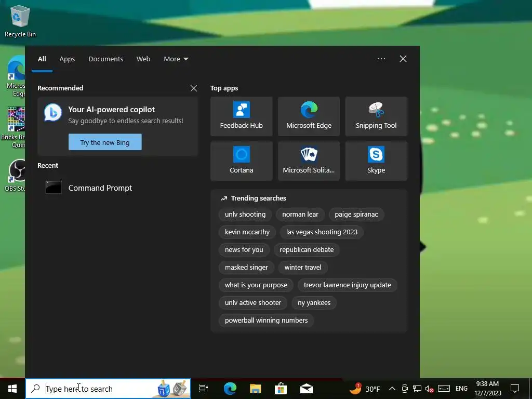Click the Type here to search box
This screenshot has height=399, width=532.
108,389
